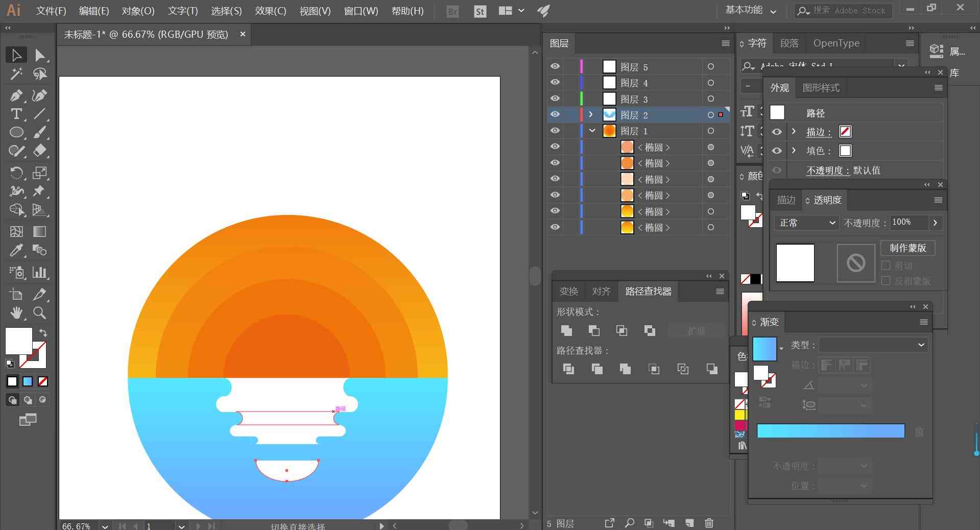Switch to 描边 tab beside 透明度
This screenshot has width=980, height=530.
[x=786, y=200]
